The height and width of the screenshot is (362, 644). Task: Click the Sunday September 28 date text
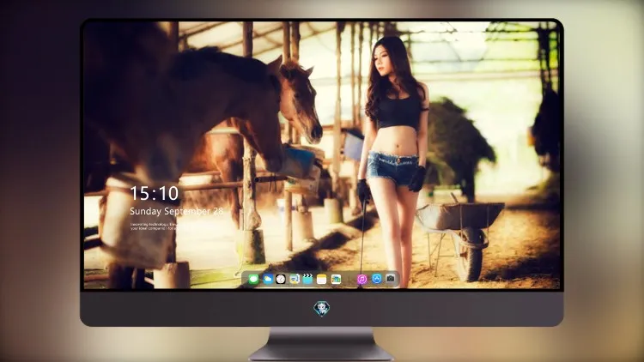click(177, 211)
